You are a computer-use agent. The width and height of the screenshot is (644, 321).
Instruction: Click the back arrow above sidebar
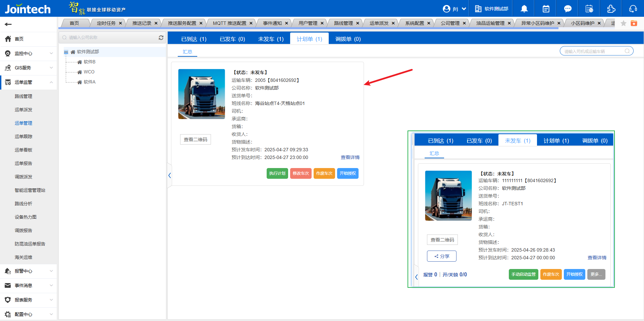[x=8, y=24]
